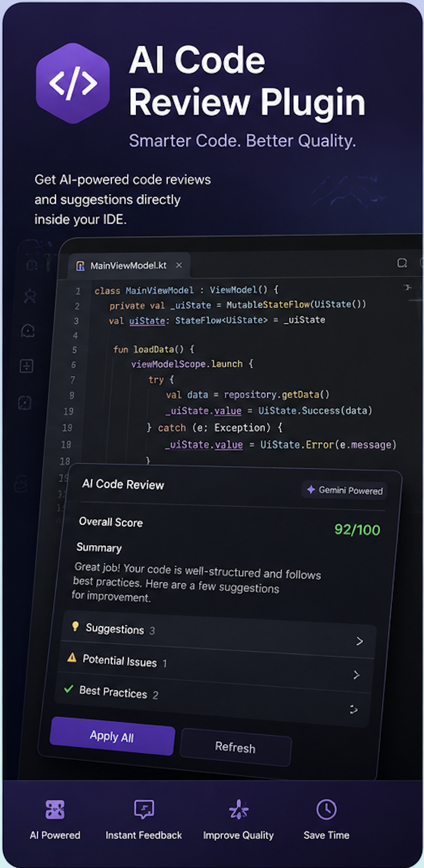Viewport: 424px width, 868px height.
Task: Click the "catch (e: Exception)" code line
Action: (214, 427)
